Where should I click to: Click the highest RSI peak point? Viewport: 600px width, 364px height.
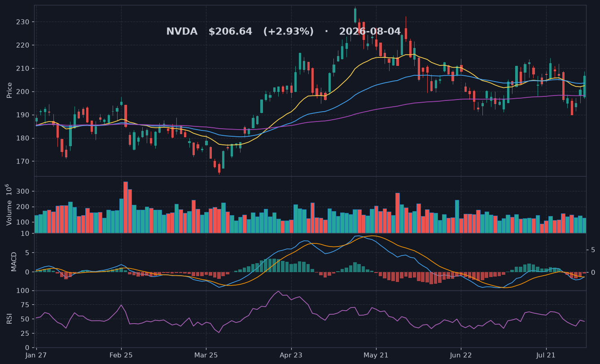[278, 291]
